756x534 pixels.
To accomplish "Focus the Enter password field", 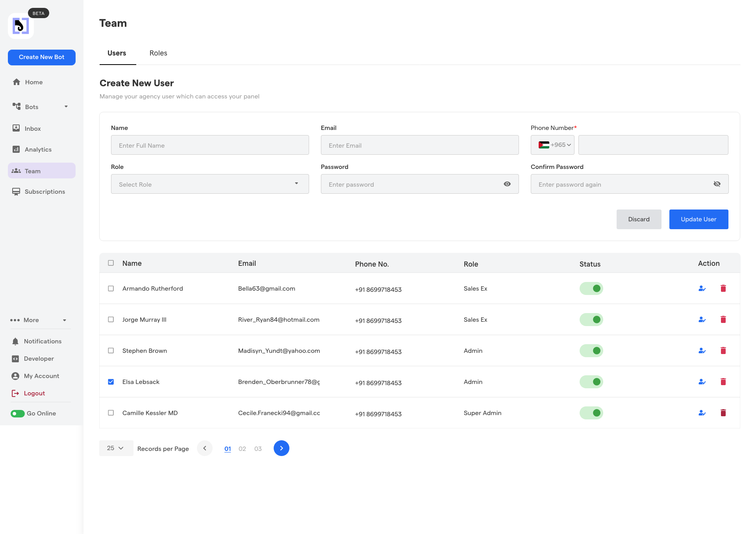I will coord(420,184).
